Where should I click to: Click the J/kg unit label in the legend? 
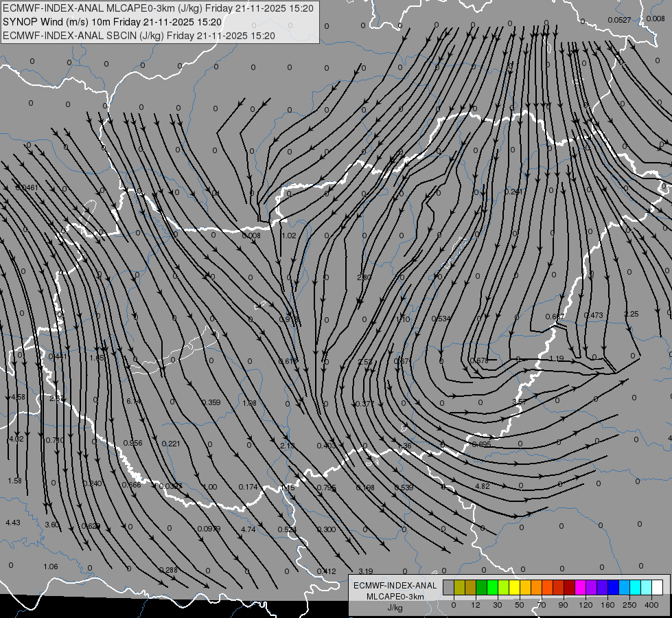click(x=395, y=608)
